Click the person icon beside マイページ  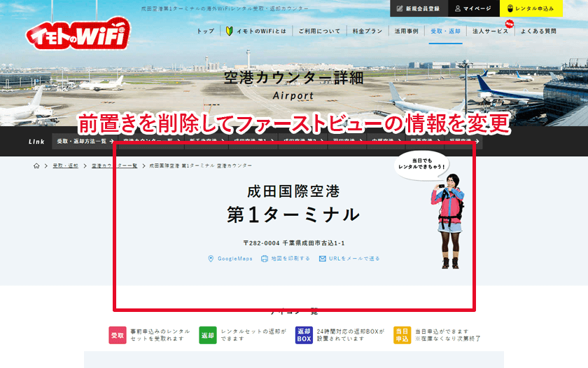(x=458, y=8)
